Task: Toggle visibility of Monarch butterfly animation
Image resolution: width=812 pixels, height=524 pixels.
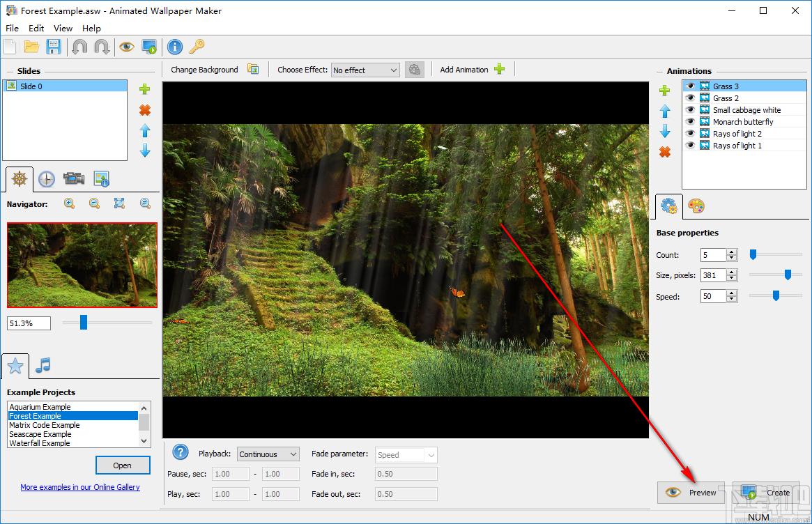Action: pyautogui.click(x=690, y=122)
